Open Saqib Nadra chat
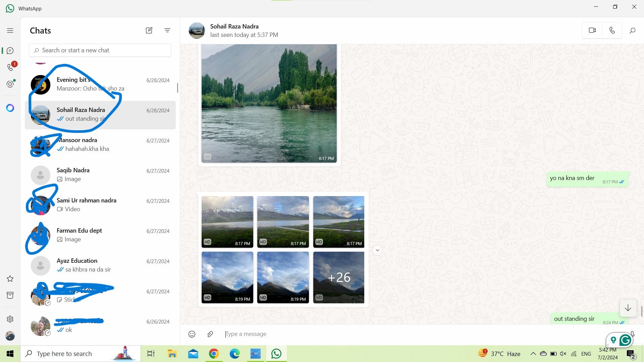644x362 pixels. [100, 175]
